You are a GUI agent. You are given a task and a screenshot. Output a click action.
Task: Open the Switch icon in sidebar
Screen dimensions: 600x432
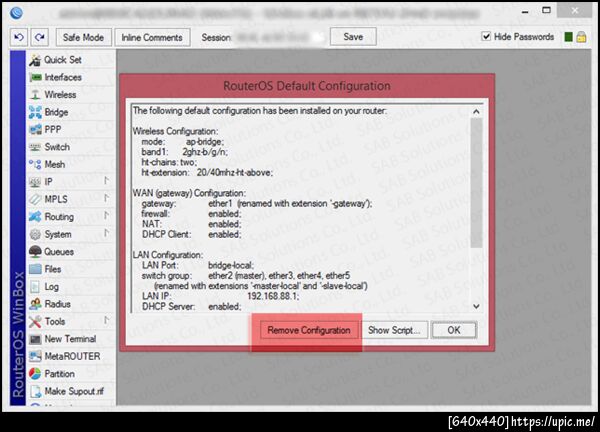[35, 147]
